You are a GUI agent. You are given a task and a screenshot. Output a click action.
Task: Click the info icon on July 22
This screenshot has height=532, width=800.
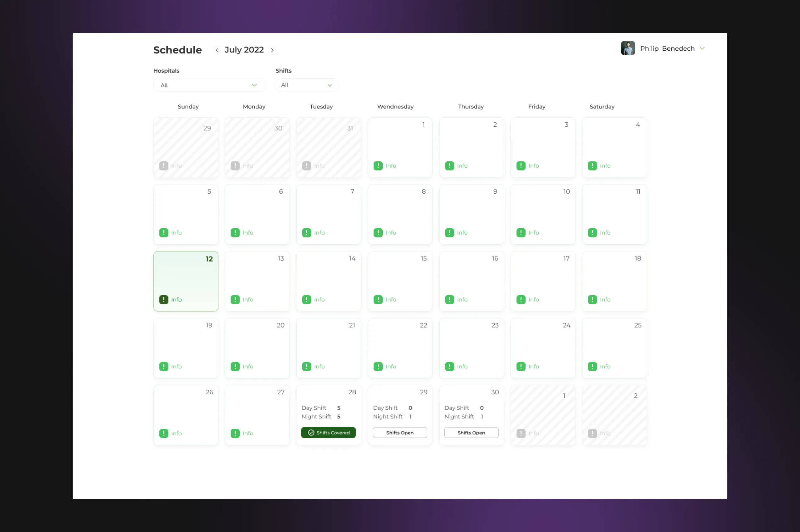coord(378,366)
